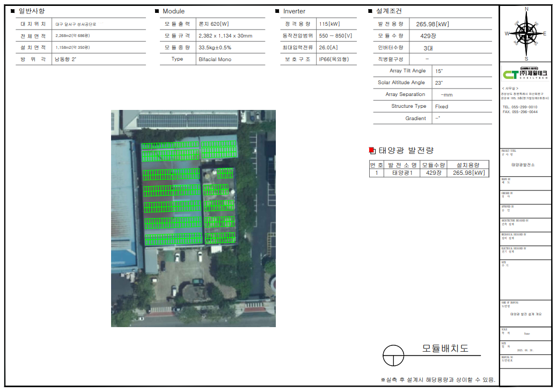Image resolution: width=557 pixels, height=392 pixels.
Task: Click the address value '대구 달서구 성서공단로'
Action: click(x=76, y=24)
